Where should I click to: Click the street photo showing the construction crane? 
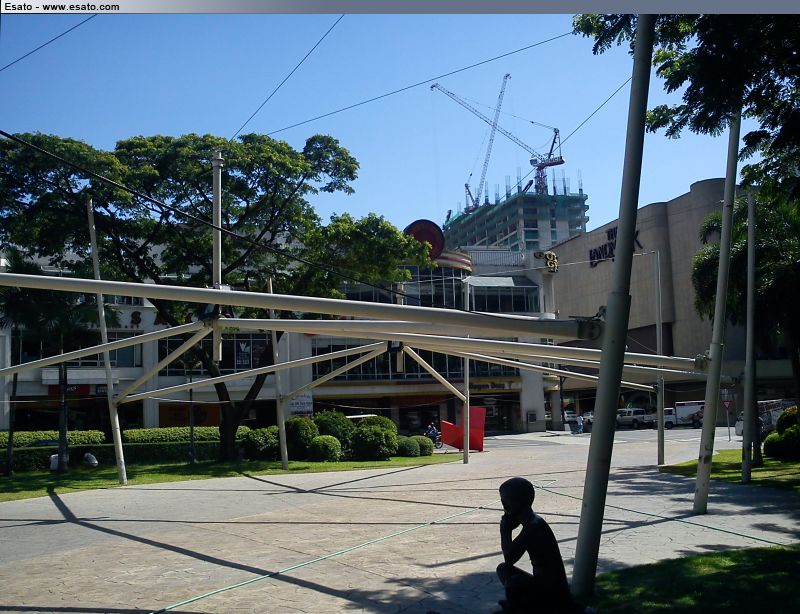point(400,313)
